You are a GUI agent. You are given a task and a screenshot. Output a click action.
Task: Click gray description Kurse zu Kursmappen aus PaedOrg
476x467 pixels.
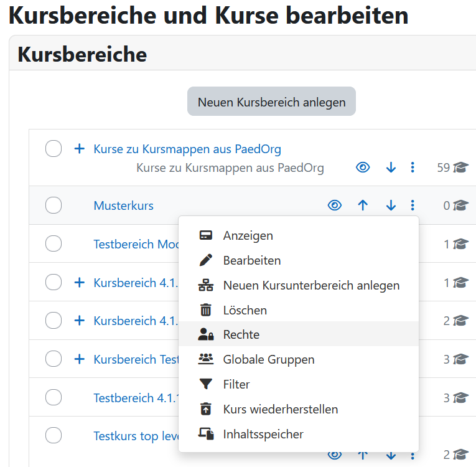click(x=230, y=167)
